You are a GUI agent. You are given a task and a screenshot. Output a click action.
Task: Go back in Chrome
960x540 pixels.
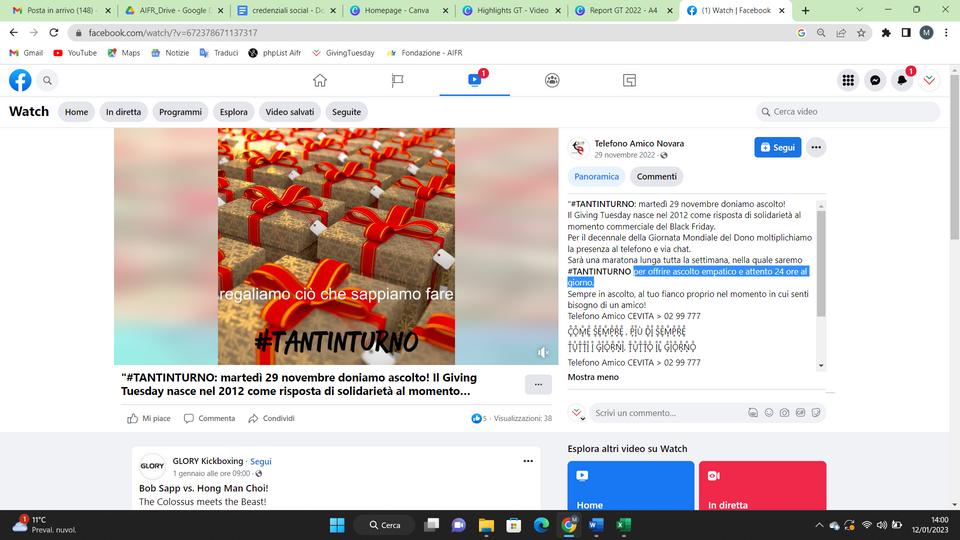[13, 32]
